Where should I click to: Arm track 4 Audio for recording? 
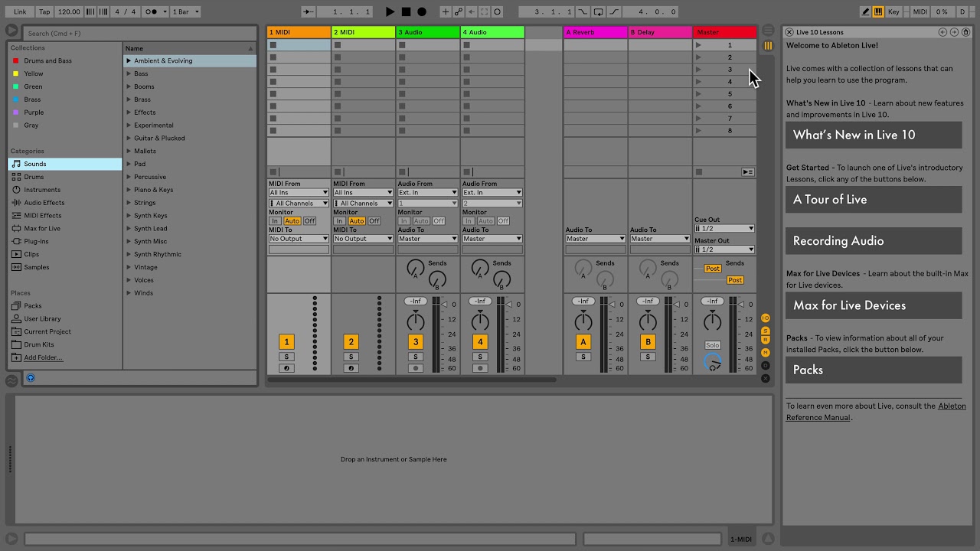[480, 368]
